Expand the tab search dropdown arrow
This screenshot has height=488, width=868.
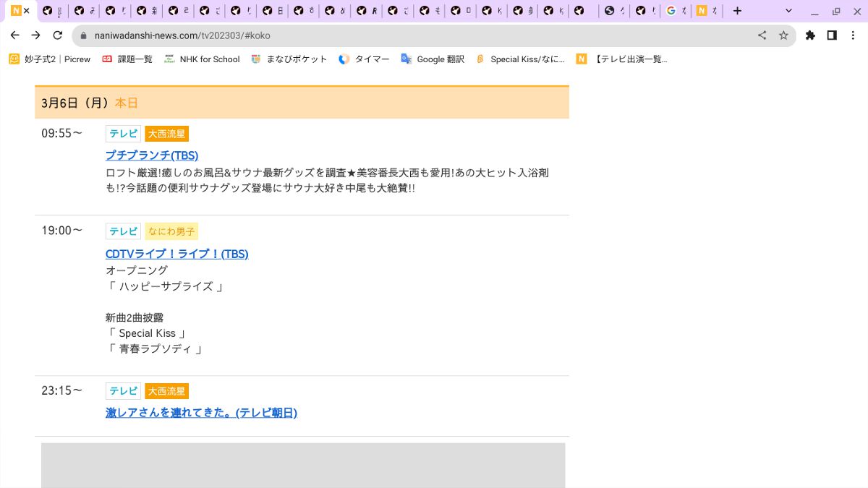pos(788,11)
